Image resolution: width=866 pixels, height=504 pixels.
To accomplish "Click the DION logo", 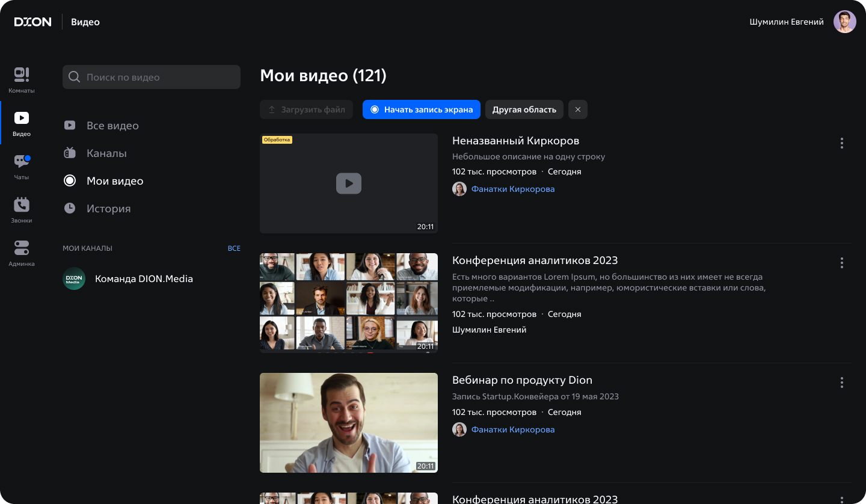I will point(33,22).
